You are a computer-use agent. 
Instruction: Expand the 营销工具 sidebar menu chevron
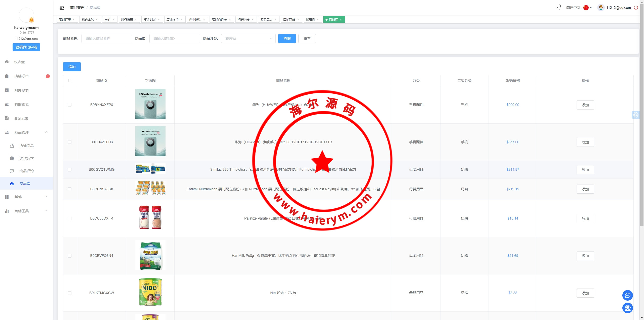pyautogui.click(x=46, y=211)
